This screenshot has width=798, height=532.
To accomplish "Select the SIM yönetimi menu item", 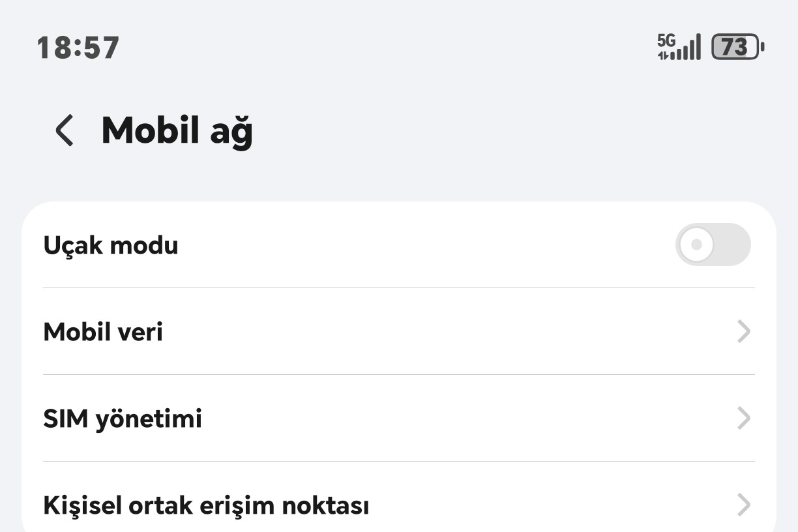I will click(123, 418).
